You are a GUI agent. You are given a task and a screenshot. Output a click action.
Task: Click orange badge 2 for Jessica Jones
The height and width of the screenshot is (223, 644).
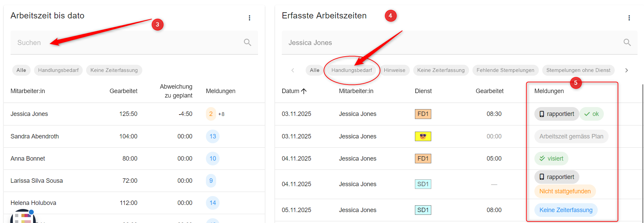tap(211, 114)
